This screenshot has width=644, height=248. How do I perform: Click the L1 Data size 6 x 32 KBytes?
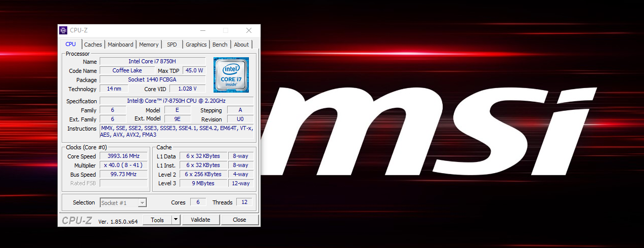click(x=203, y=156)
